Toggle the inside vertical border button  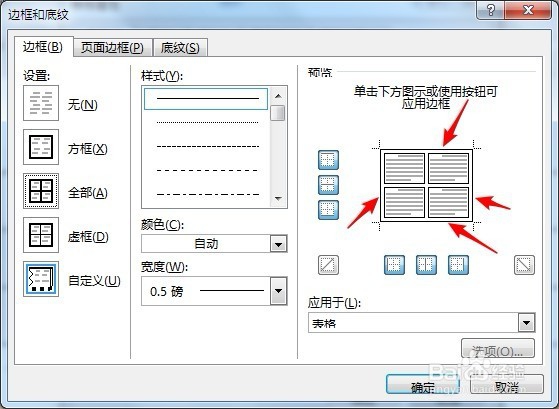[x=426, y=265]
